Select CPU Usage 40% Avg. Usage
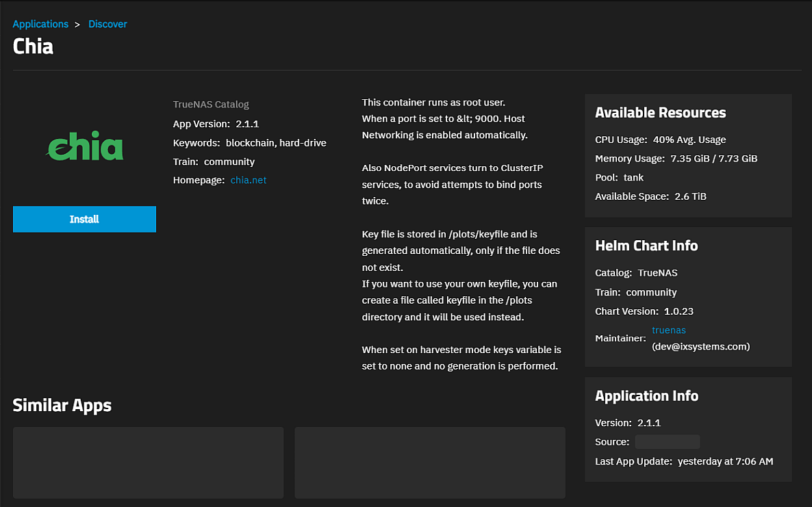Screen dimensions: 812x507 pos(660,140)
